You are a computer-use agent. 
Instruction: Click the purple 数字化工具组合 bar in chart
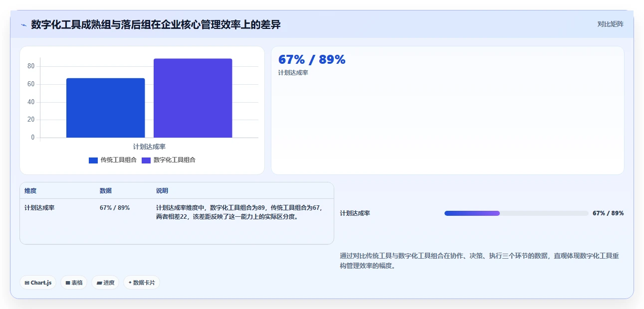coord(193,98)
